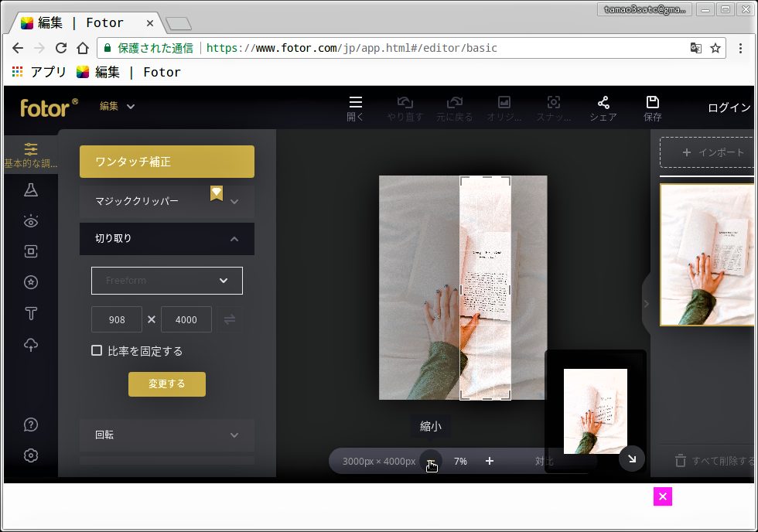
Task: Click the Fotor logo
Action: pyautogui.click(x=49, y=107)
